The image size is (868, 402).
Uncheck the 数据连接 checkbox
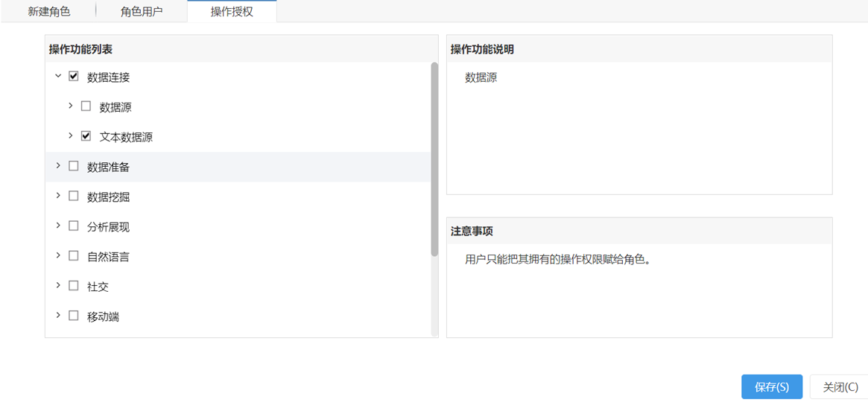point(73,77)
